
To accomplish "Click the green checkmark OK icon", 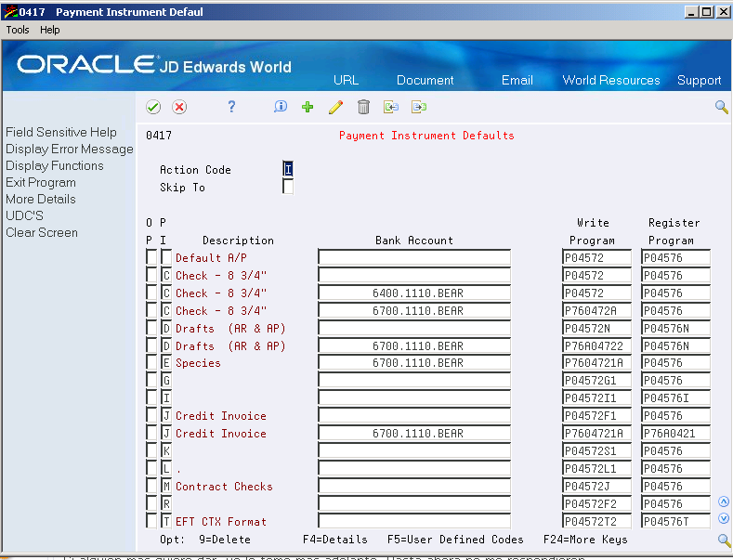I will pyautogui.click(x=153, y=107).
